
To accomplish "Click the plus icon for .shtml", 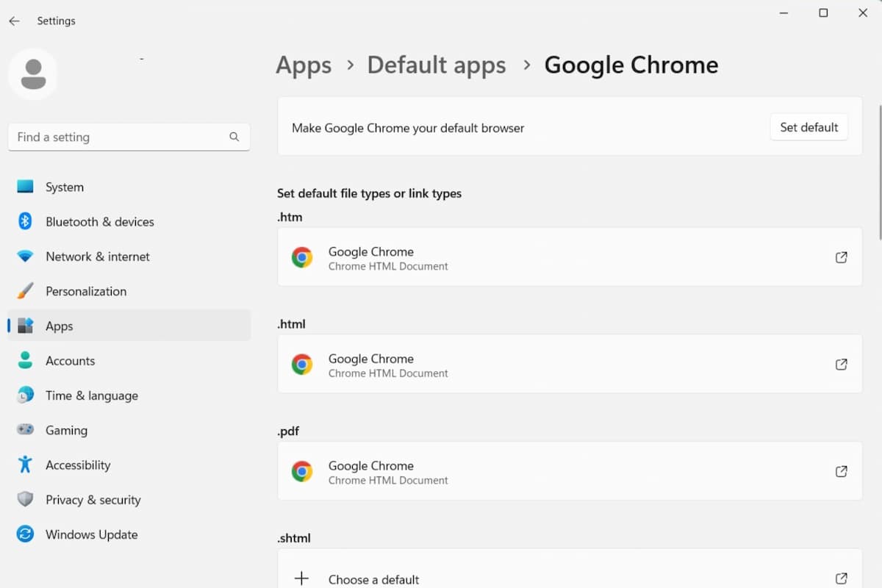I will tap(301, 578).
